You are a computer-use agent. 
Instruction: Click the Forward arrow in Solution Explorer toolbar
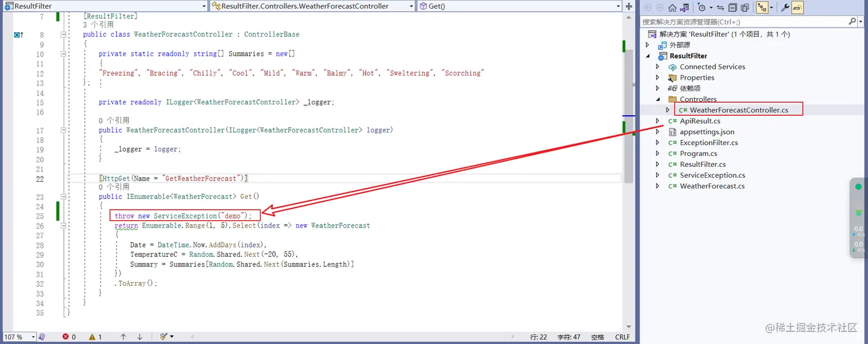pos(660,7)
